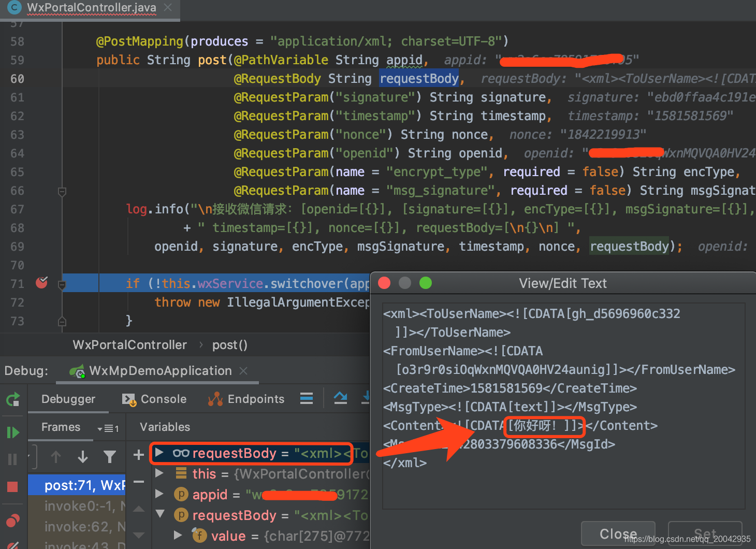Click the Endpoints tab graph icon
Viewport: 756px width, 549px height.
[x=215, y=399]
